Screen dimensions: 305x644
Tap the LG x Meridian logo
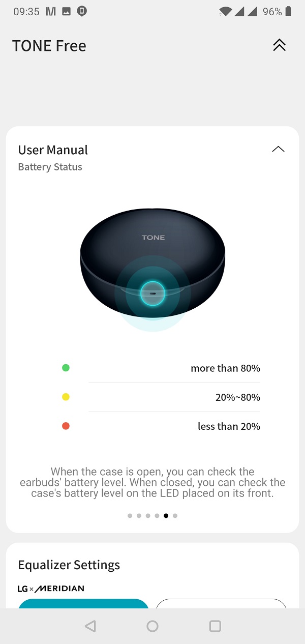pyautogui.click(x=51, y=589)
